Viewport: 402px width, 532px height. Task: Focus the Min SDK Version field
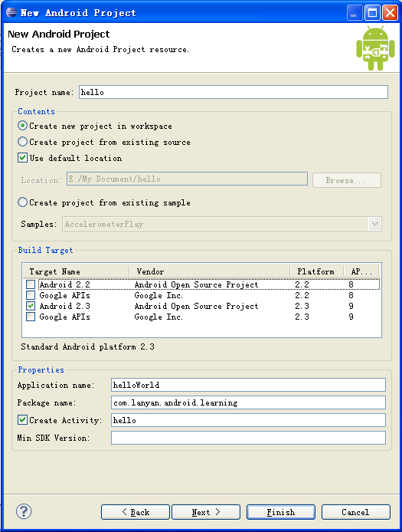click(248, 438)
